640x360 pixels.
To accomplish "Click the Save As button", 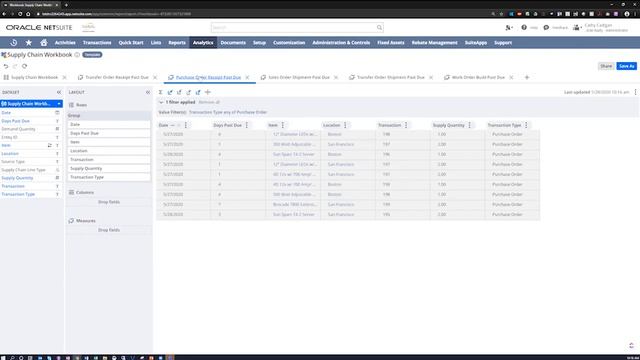I will tap(627, 66).
